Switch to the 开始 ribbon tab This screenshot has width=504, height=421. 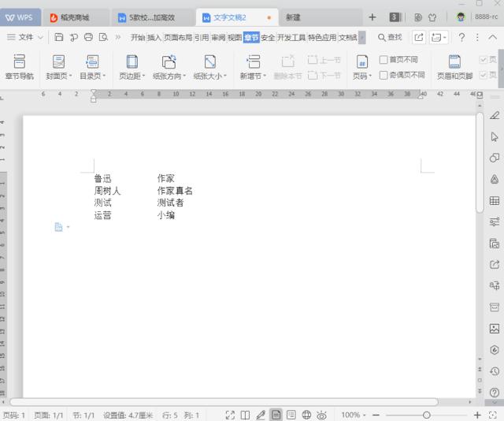pos(138,38)
